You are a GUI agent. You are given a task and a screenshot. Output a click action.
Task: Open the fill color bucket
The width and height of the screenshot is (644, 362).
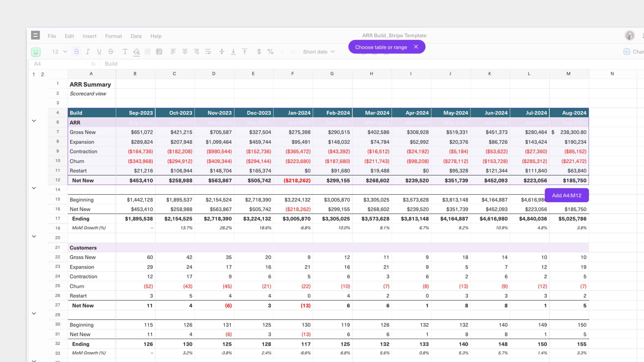point(136,51)
